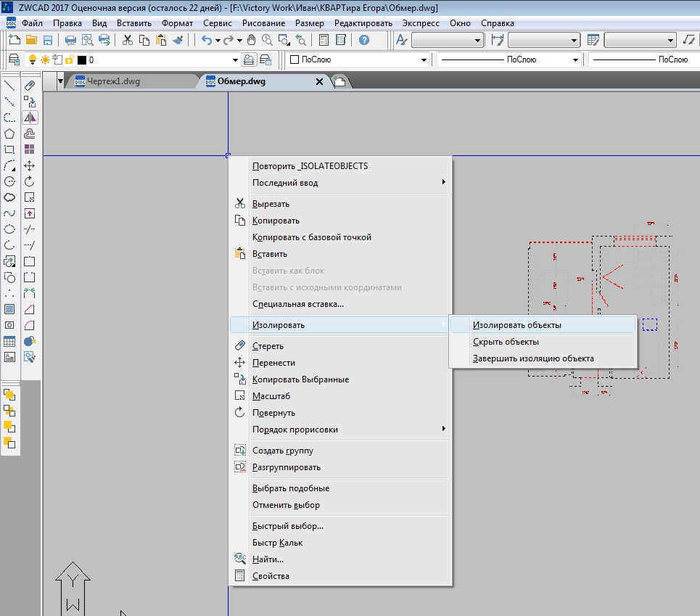Screen dimensions: 700x616
Task: Select the Revision Cloud tool
Action: (x=9, y=197)
